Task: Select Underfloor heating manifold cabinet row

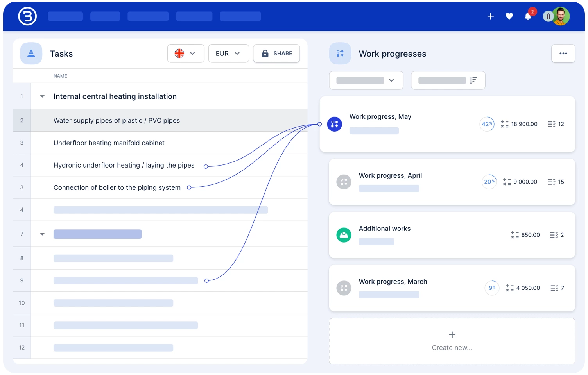Action: (x=109, y=143)
